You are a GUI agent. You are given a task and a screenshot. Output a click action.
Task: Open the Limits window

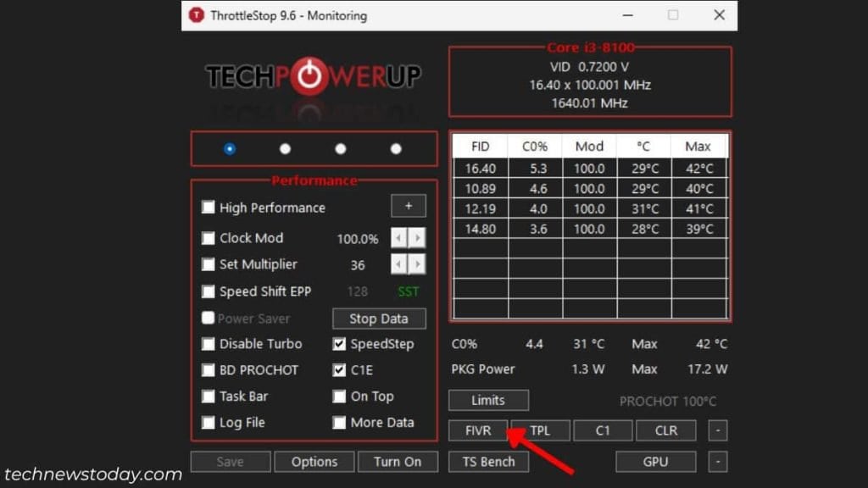[x=487, y=400]
